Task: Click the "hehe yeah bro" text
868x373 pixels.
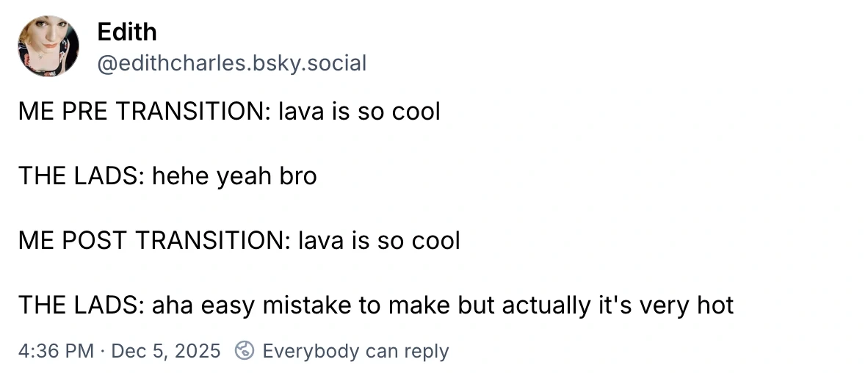Action: tap(234, 176)
